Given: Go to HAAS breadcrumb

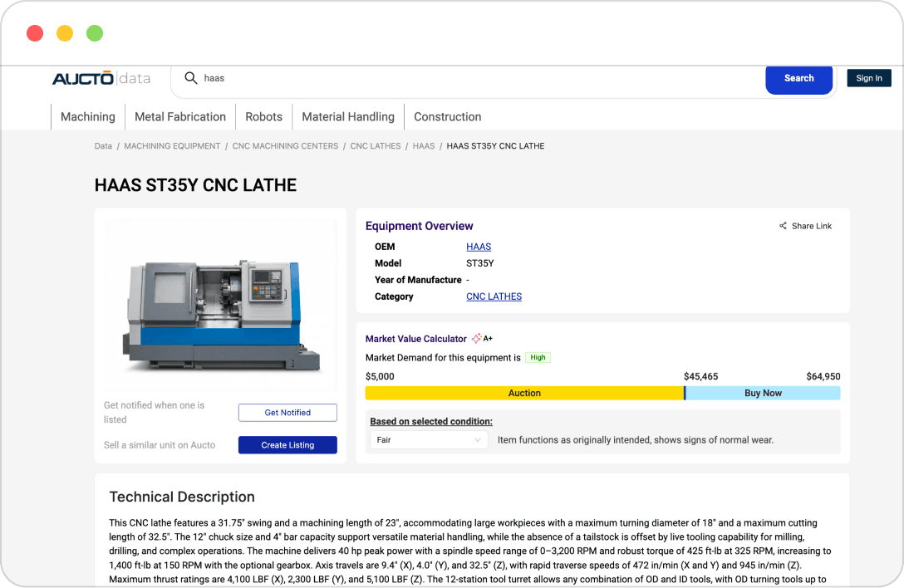Looking at the screenshot, I should coord(424,146).
